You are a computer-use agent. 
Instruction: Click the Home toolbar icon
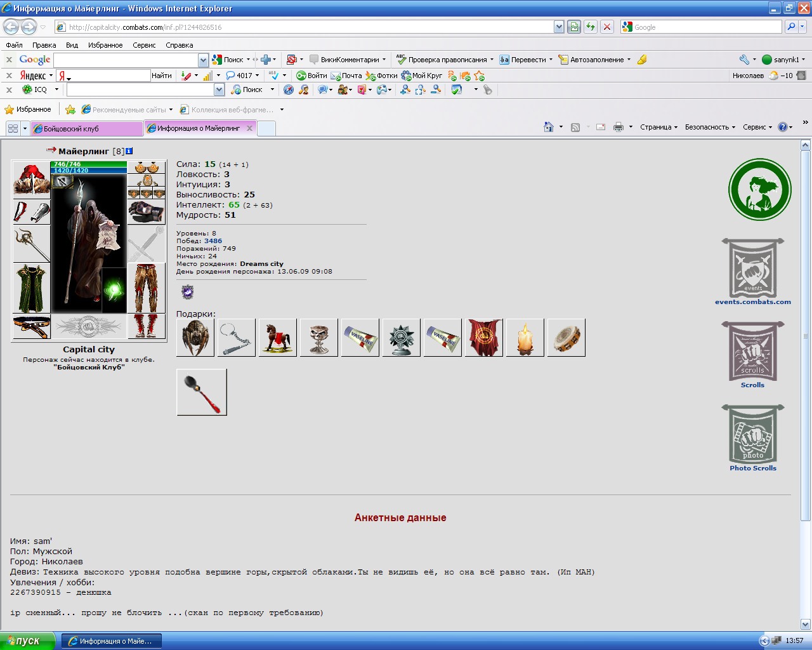coord(549,127)
